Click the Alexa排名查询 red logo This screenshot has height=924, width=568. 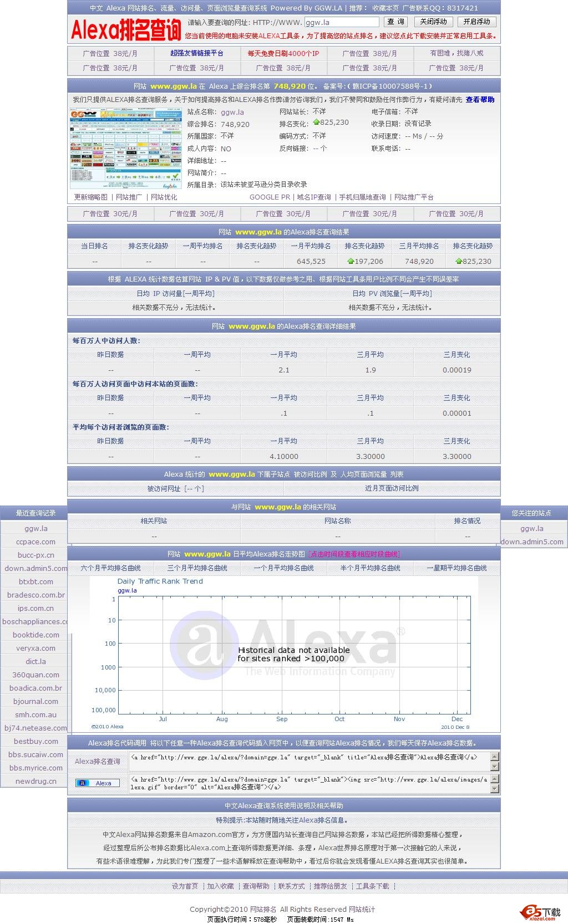(126, 29)
